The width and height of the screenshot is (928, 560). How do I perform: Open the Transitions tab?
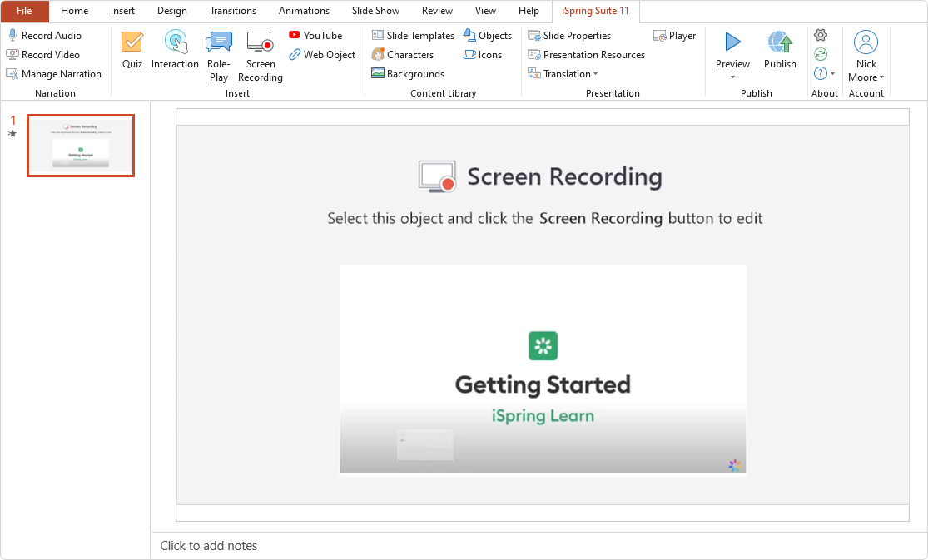[233, 11]
